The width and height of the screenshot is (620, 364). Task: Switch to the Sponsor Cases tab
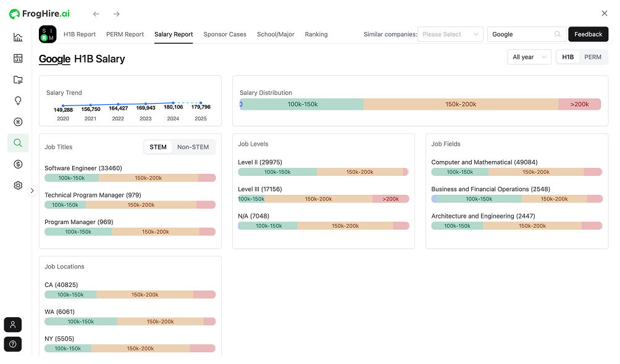point(225,35)
